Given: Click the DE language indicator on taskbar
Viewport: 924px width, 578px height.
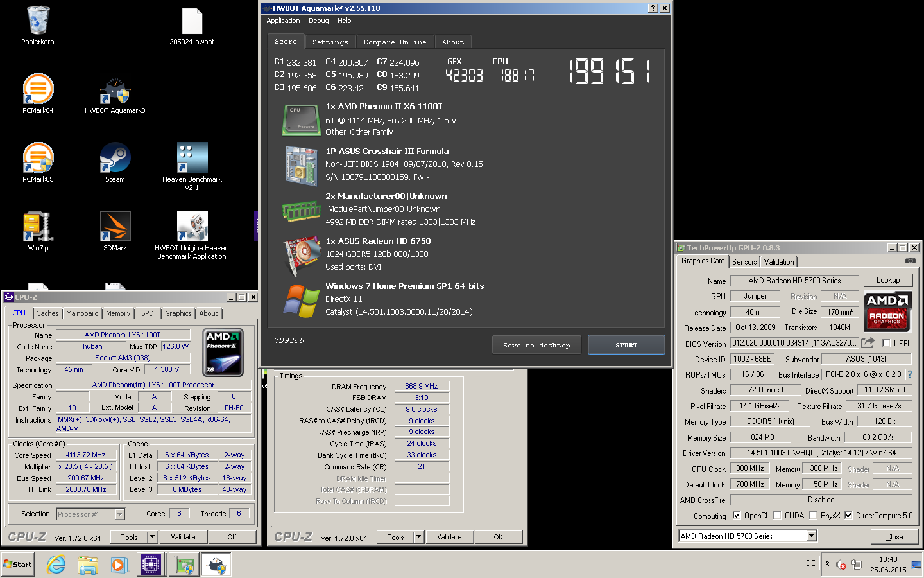Looking at the screenshot, I should point(810,563).
